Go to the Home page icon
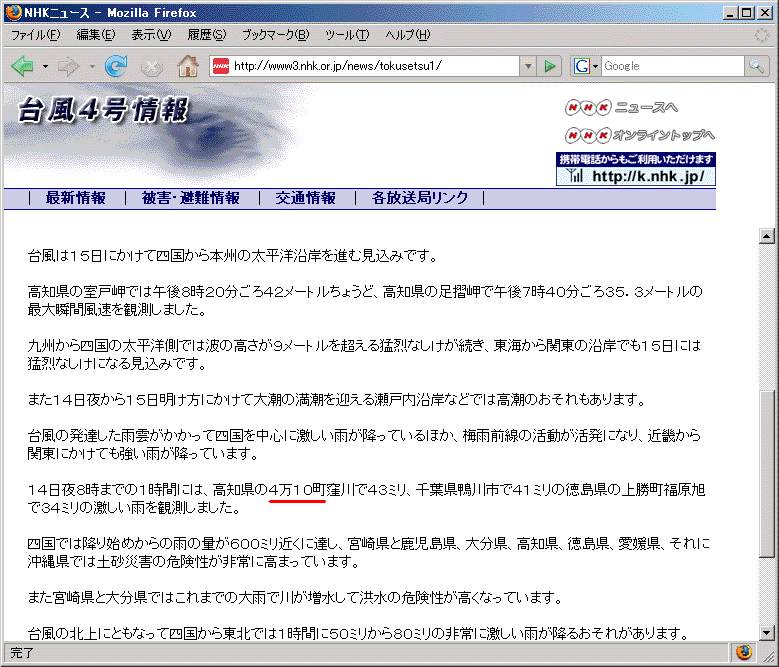This screenshot has width=779, height=667. (x=188, y=66)
